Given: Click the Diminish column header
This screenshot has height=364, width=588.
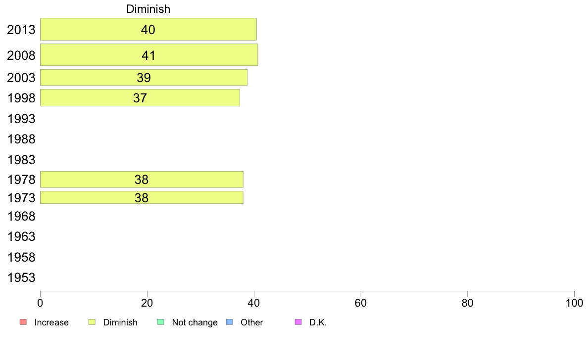Looking at the screenshot, I should coord(148,9).
